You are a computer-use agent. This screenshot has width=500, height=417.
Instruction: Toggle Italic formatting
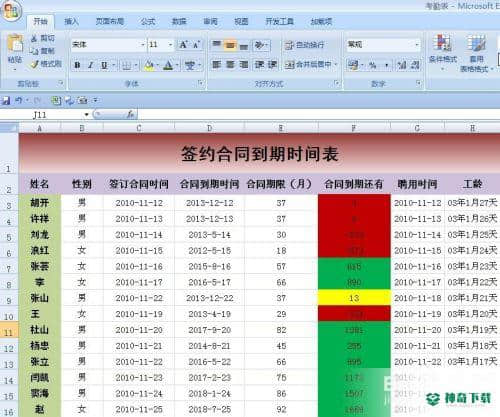(90, 65)
